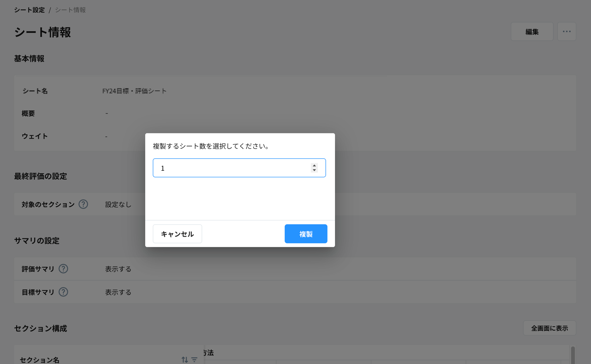
Task: Increase sheet count with the up arrow
Action: [x=314, y=165]
